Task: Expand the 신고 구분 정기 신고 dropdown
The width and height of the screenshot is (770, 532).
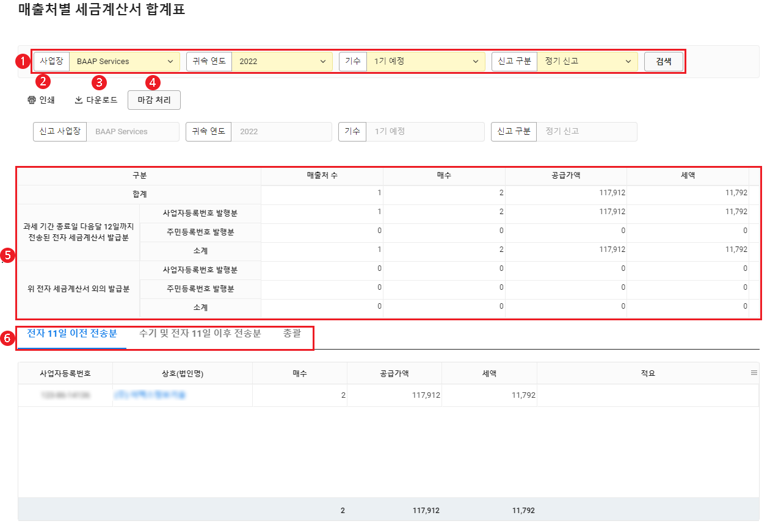Action: tap(587, 62)
